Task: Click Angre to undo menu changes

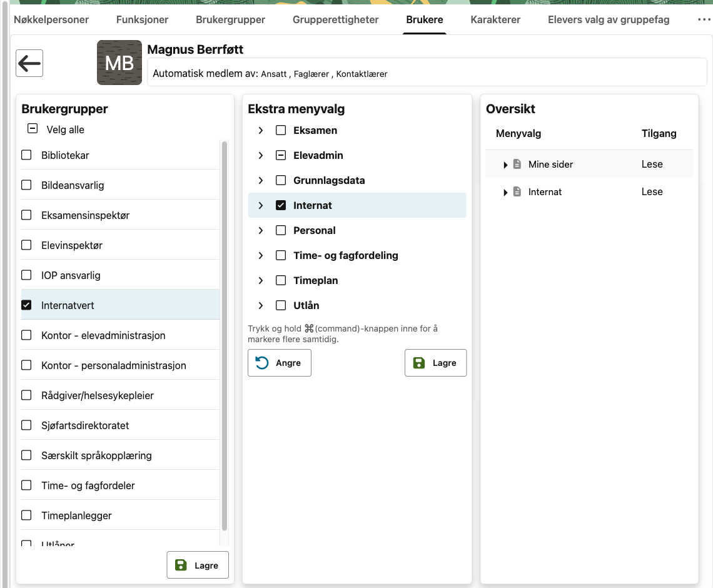Action: click(280, 363)
